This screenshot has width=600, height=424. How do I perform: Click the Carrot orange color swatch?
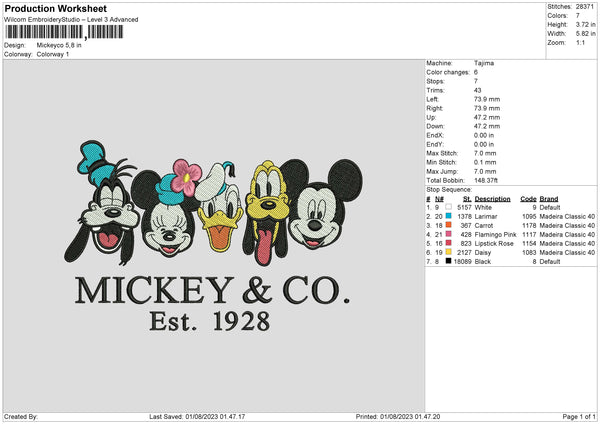point(448,225)
